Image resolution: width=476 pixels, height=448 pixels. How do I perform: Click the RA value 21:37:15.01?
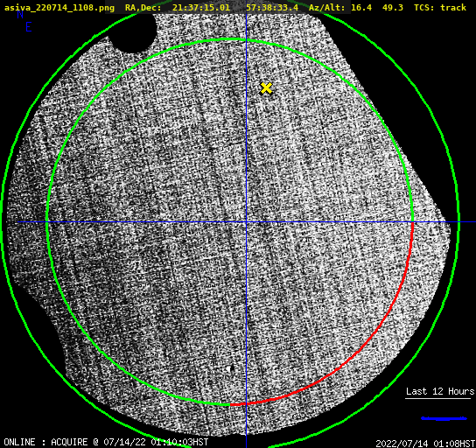tap(201, 8)
